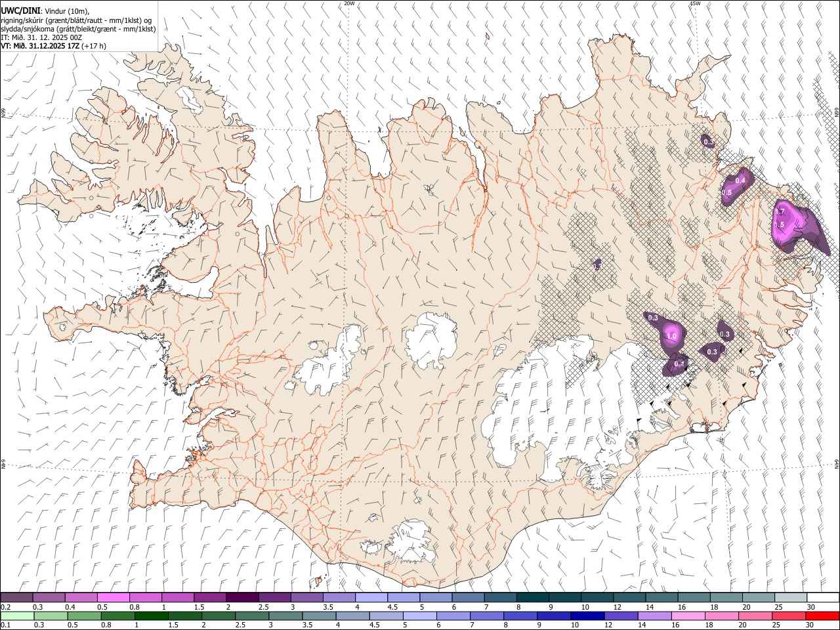Click the lightest green 0.1 rain legend swatch
840x630 pixels.
click(17, 616)
